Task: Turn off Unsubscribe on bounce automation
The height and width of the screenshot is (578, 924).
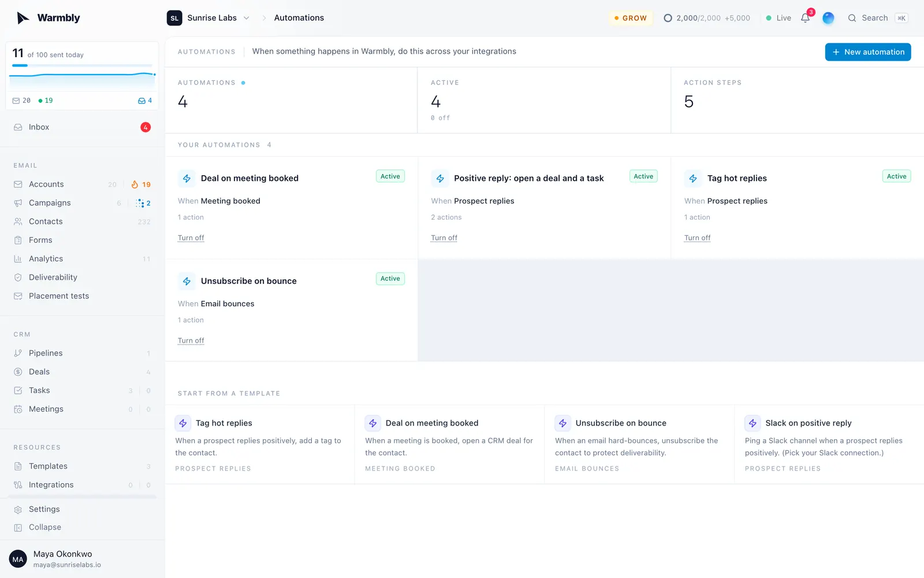Action: click(x=191, y=341)
